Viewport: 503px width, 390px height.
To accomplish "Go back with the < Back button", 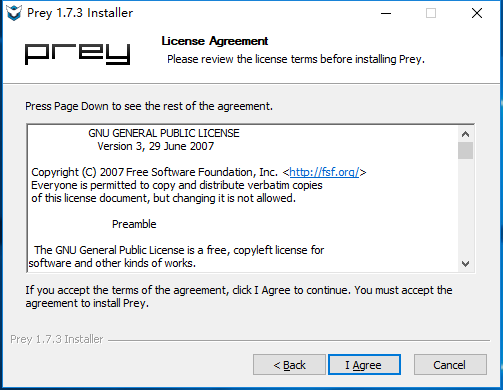I will pyautogui.click(x=289, y=365).
